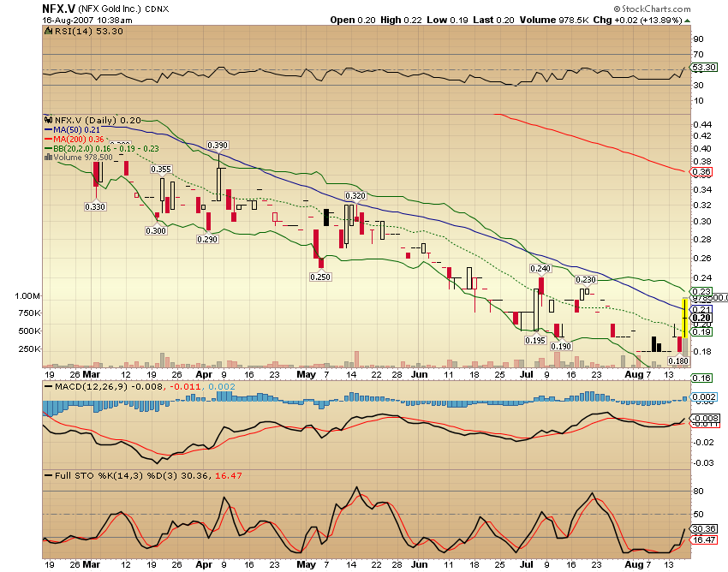Click the candlestick icon before "NFX.V (Daily)"
Viewport: 728px width, 572px height.
49,121
